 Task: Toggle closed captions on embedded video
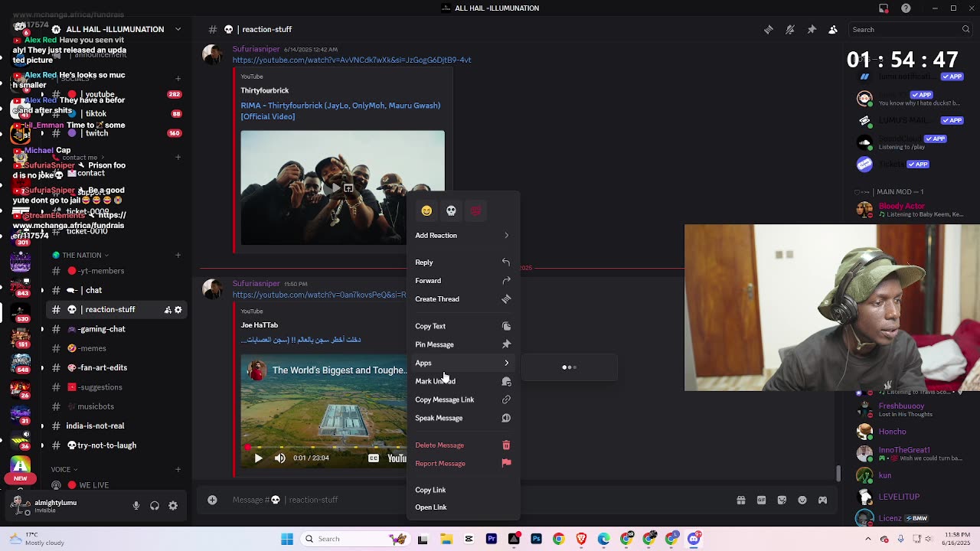pyautogui.click(x=374, y=458)
